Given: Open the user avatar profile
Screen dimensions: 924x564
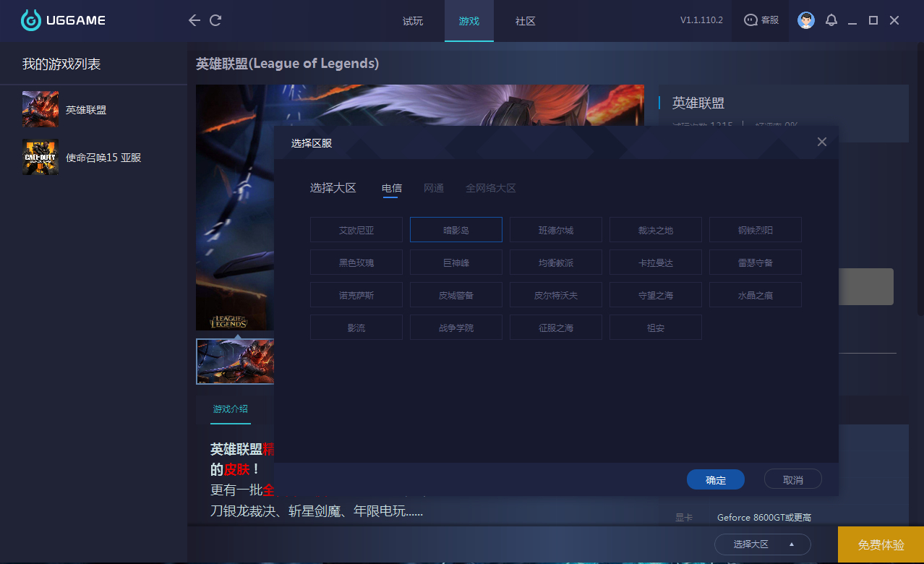Looking at the screenshot, I should (806, 20).
